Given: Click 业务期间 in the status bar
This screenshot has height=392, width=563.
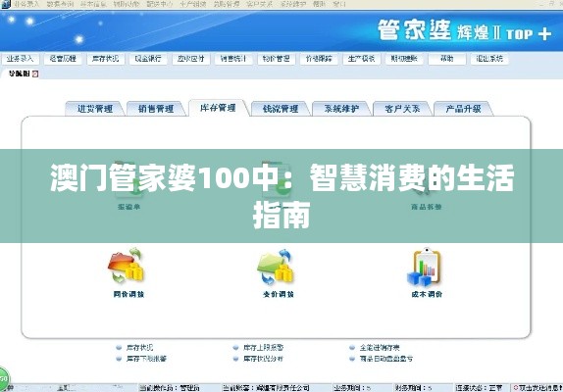Looking at the screenshot, I should [352, 388].
